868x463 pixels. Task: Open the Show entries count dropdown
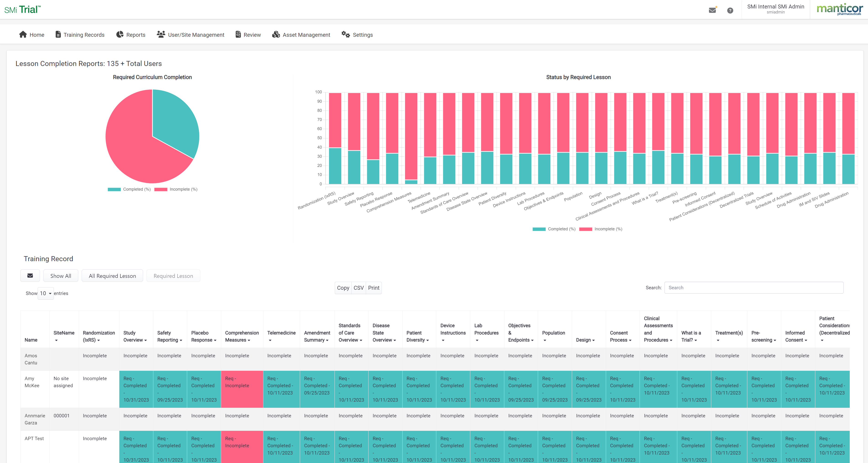[45, 293]
